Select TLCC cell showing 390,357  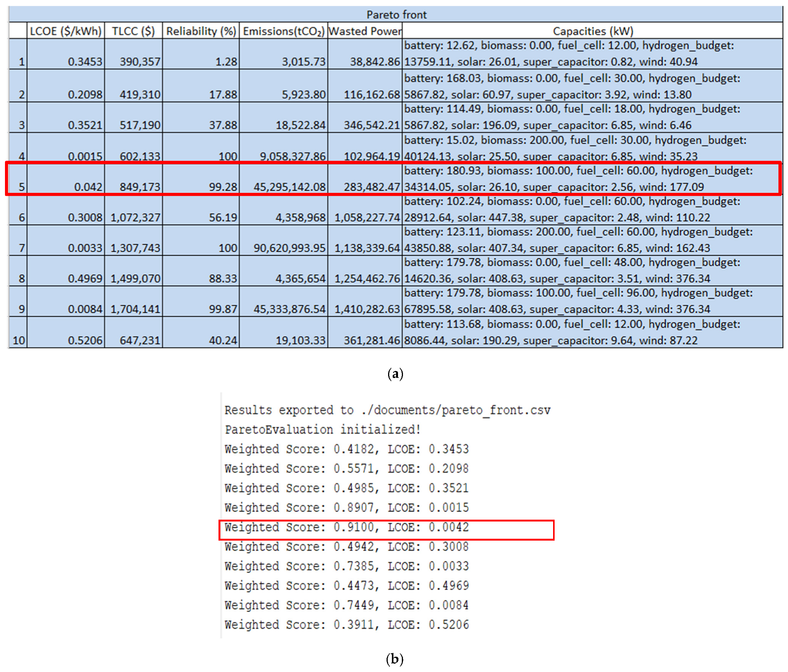click(133, 54)
